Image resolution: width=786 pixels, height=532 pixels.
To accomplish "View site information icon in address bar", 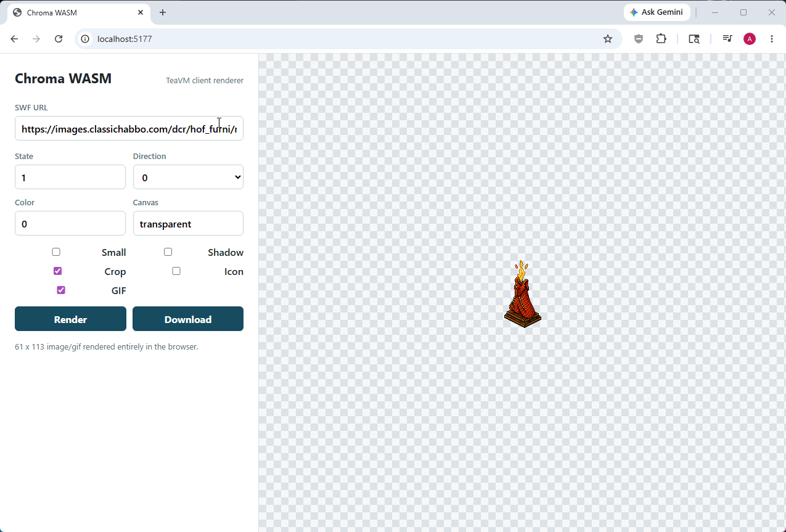I will 86,39.
